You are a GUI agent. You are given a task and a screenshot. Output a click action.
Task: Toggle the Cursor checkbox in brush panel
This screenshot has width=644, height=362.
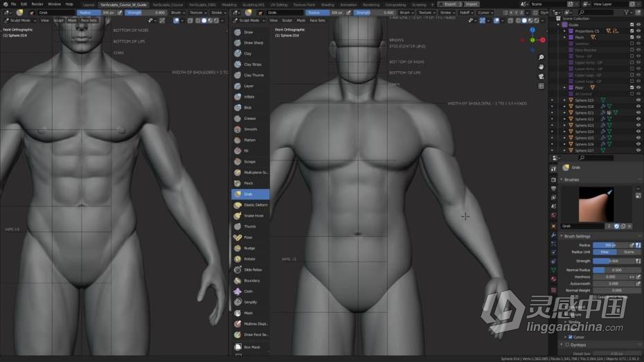[570, 337]
